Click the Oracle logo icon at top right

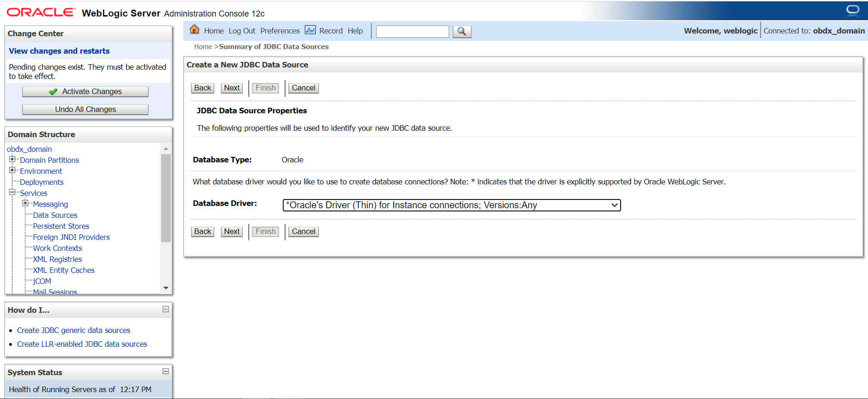[852, 10]
